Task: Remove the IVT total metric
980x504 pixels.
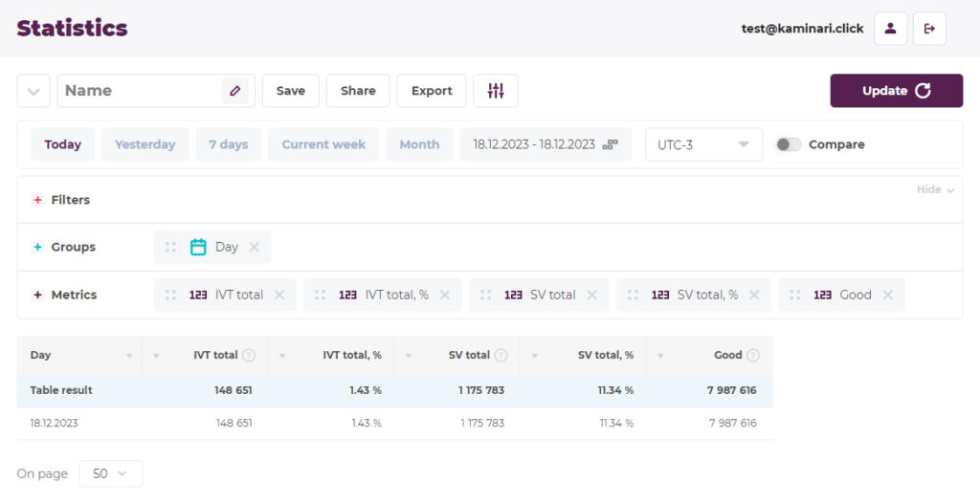Action: click(279, 295)
